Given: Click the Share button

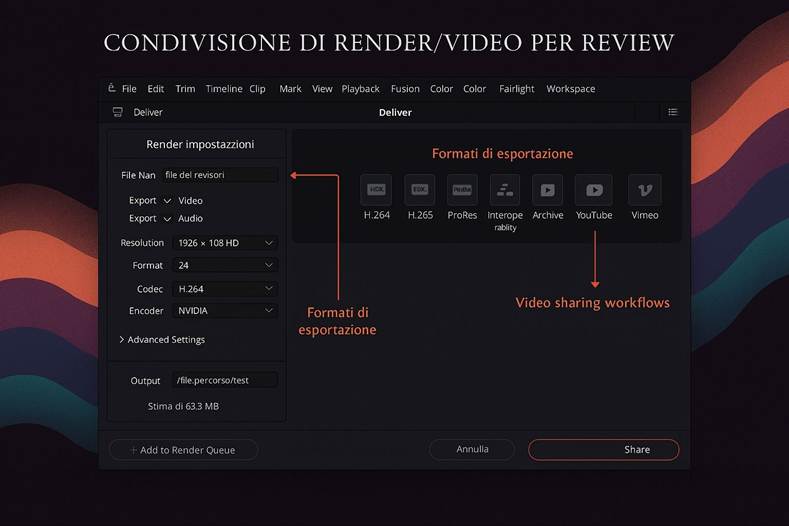Looking at the screenshot, I should tap(603, 449).
